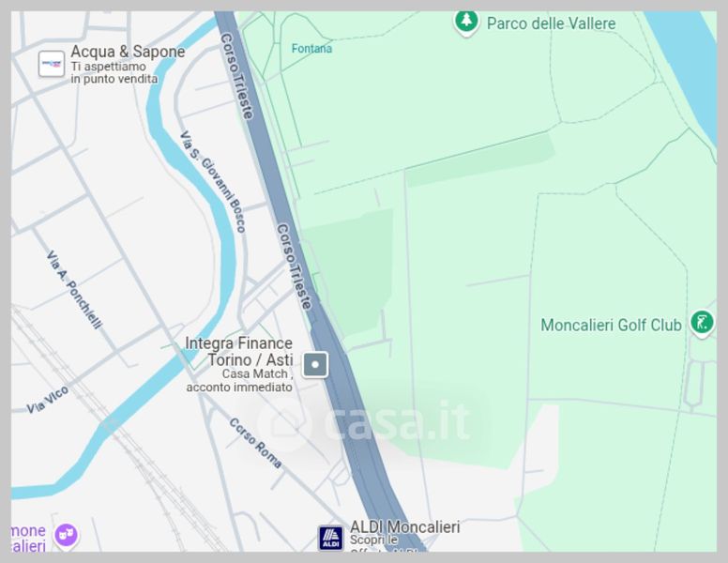Click the Corso Roma street label

point(255,443)
